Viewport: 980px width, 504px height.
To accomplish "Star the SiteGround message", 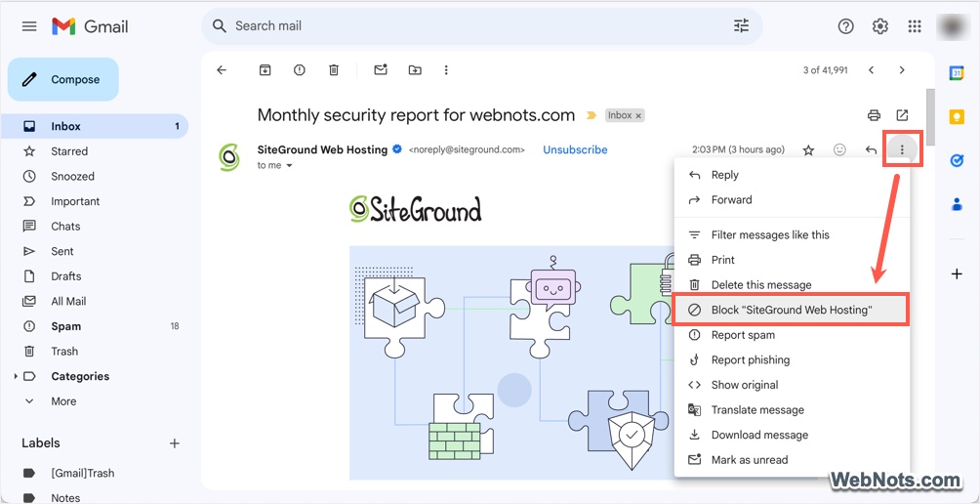I will (808, 150).
